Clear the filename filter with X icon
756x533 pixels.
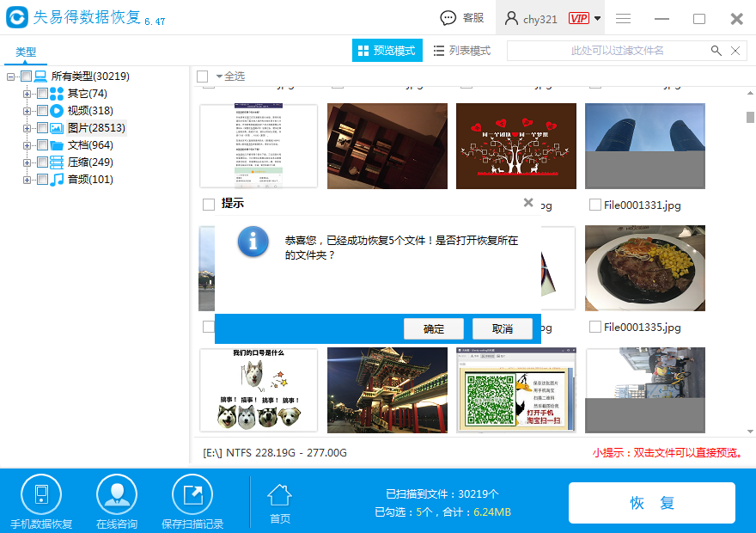(x=735, y=51)
